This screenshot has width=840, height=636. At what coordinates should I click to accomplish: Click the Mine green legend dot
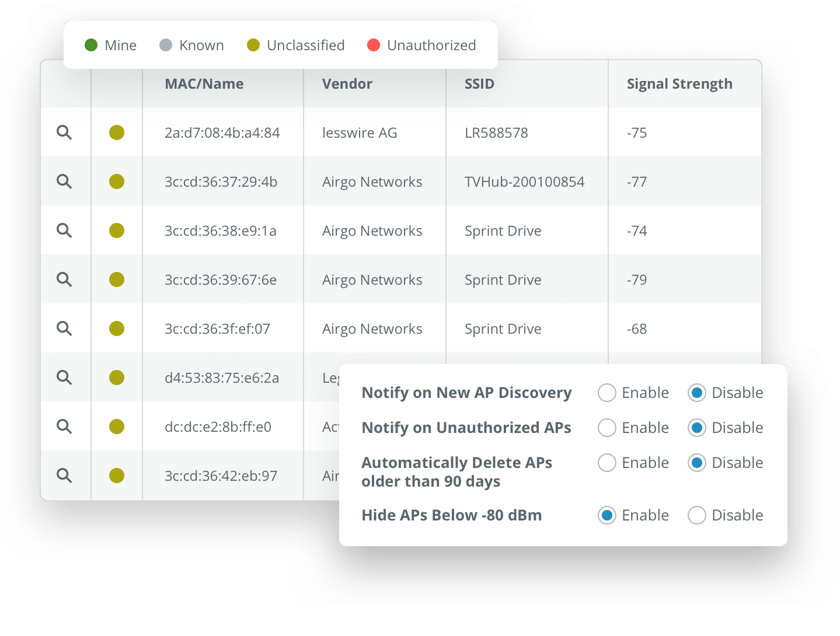pyautogui.click(x=91, y=45)
